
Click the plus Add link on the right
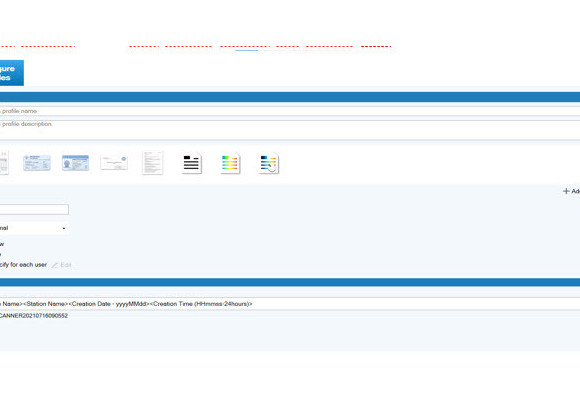[571, 191]
